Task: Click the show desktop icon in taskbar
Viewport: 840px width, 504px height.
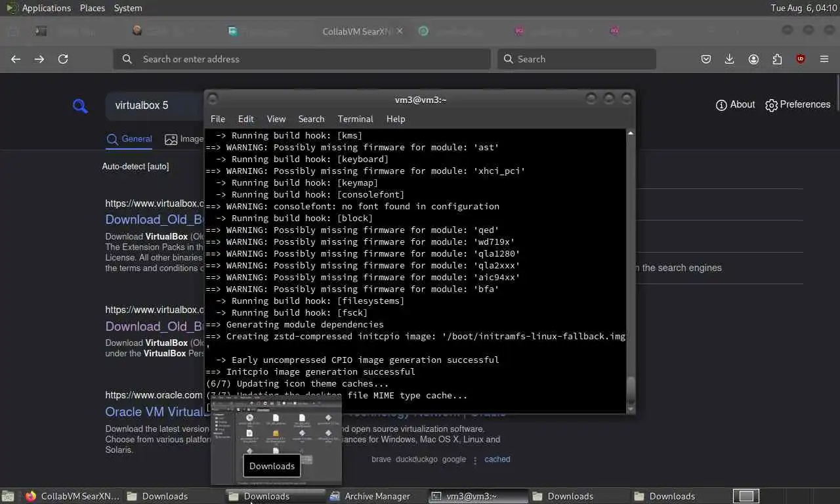Action: coord(8,496)
